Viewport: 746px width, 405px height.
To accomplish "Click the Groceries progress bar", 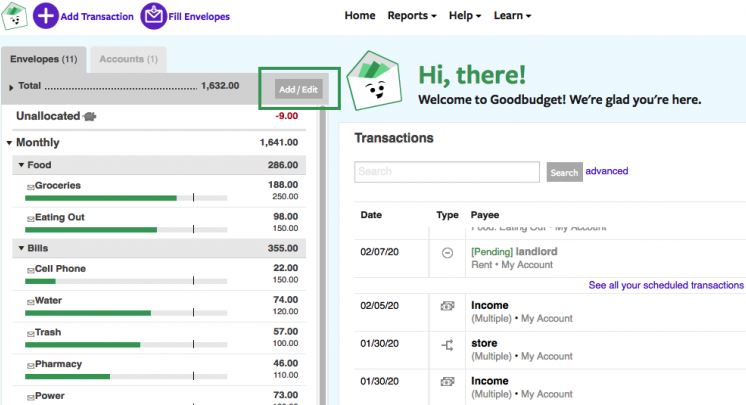I will (126, 198).
